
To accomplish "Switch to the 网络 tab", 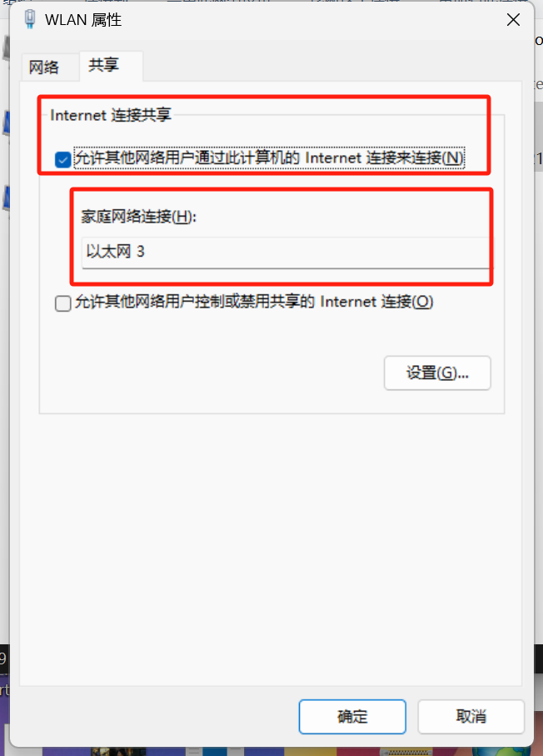I will coord(44,67).
